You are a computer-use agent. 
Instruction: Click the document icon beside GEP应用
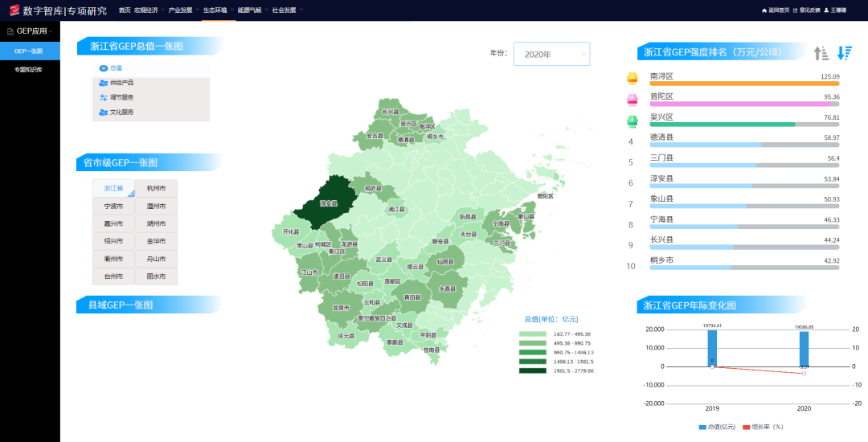(x=10, y=31)
